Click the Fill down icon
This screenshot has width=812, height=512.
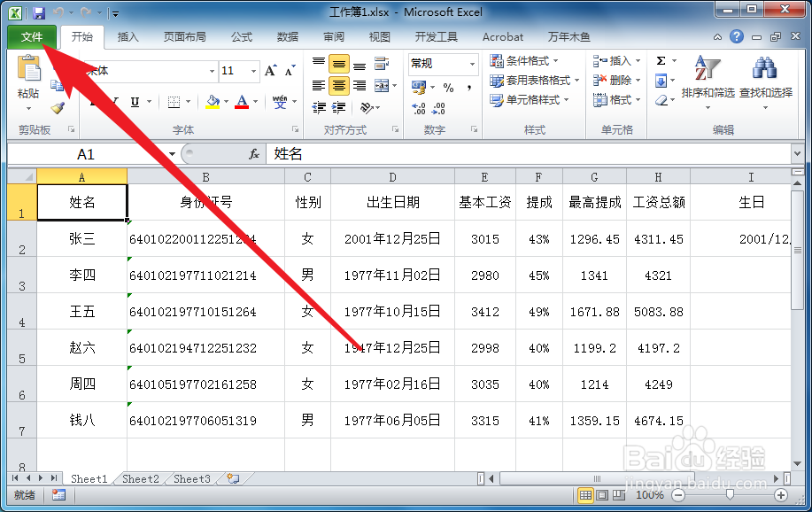tap(661, 81)
